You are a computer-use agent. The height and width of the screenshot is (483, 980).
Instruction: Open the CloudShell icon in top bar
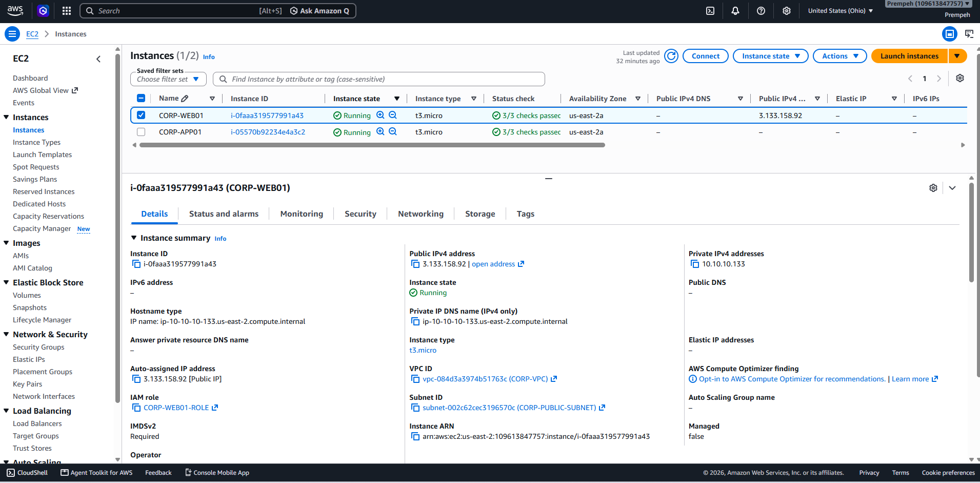710,11
